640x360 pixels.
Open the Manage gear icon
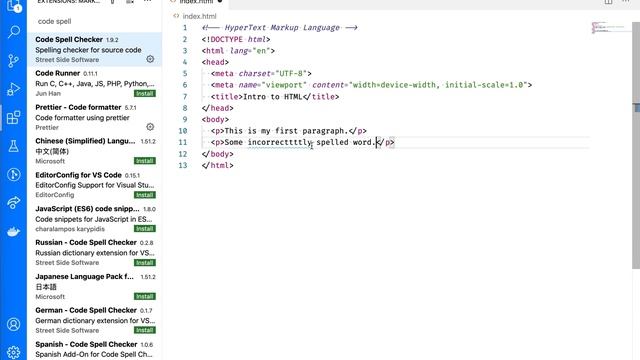coord(13,352)
